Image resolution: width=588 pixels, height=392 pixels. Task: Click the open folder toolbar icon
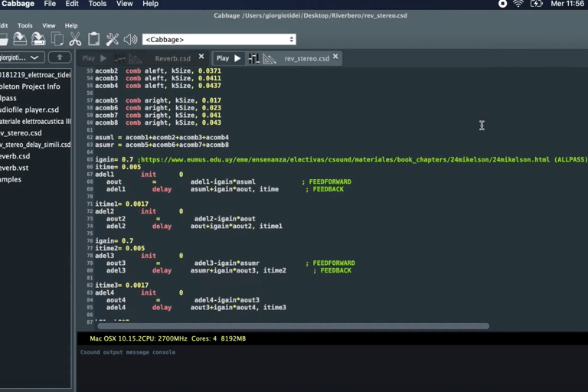point(3,39)
